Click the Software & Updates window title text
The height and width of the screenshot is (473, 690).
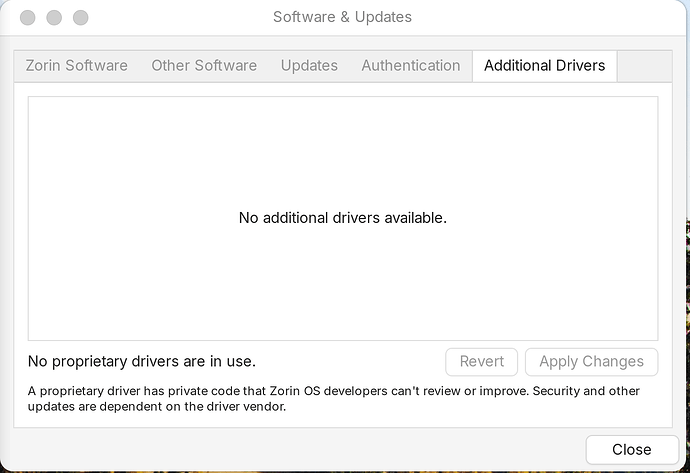(x=342, y=17)
